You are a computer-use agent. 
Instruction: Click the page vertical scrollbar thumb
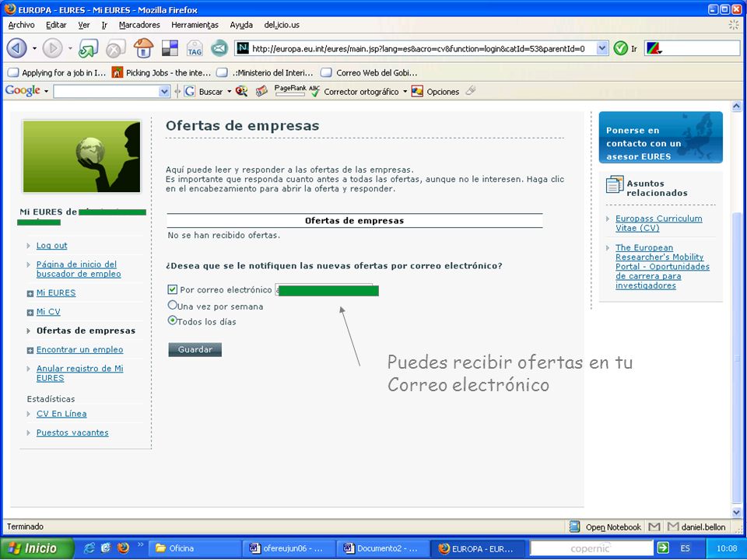click(737, 357)
